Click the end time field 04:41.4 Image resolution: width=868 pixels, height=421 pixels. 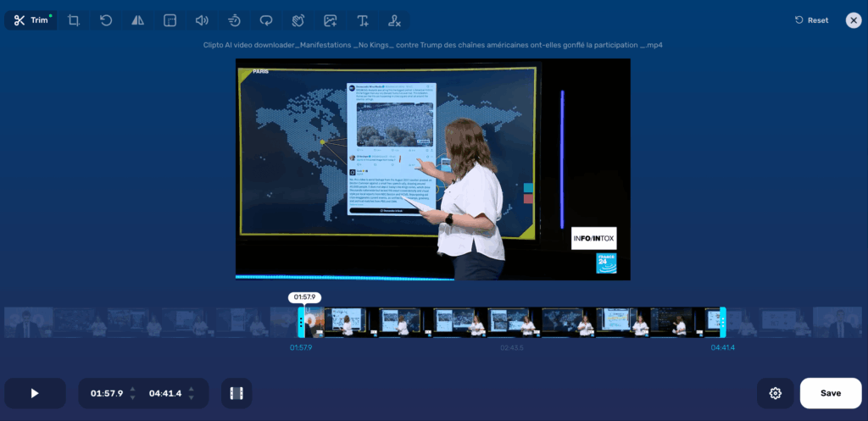coord(164,393)
